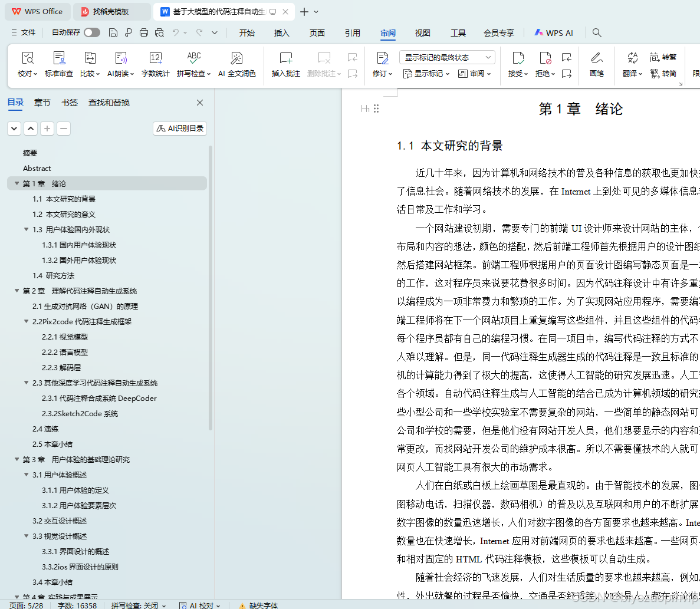Click the AI识别目录 button
700x609 pixels.
pos(179,128)
